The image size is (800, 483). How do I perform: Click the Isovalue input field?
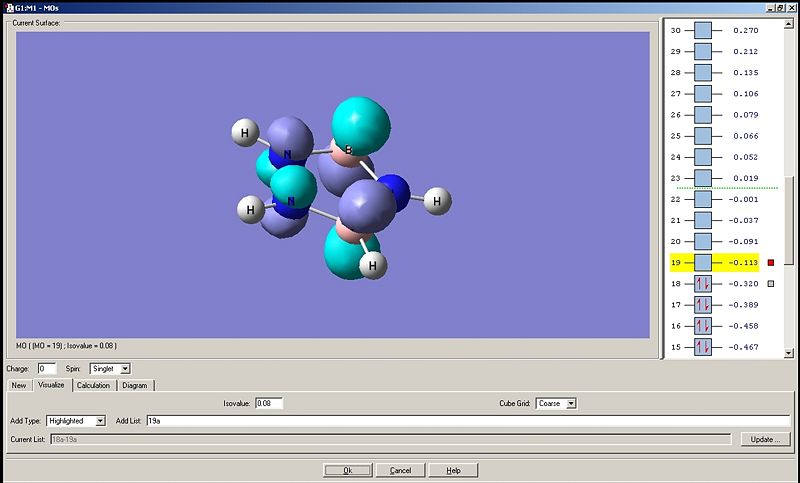click(269, 403)
